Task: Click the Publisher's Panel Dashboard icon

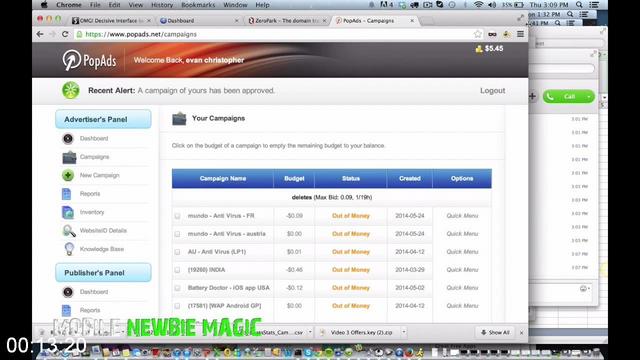Action: click(68, 292)
